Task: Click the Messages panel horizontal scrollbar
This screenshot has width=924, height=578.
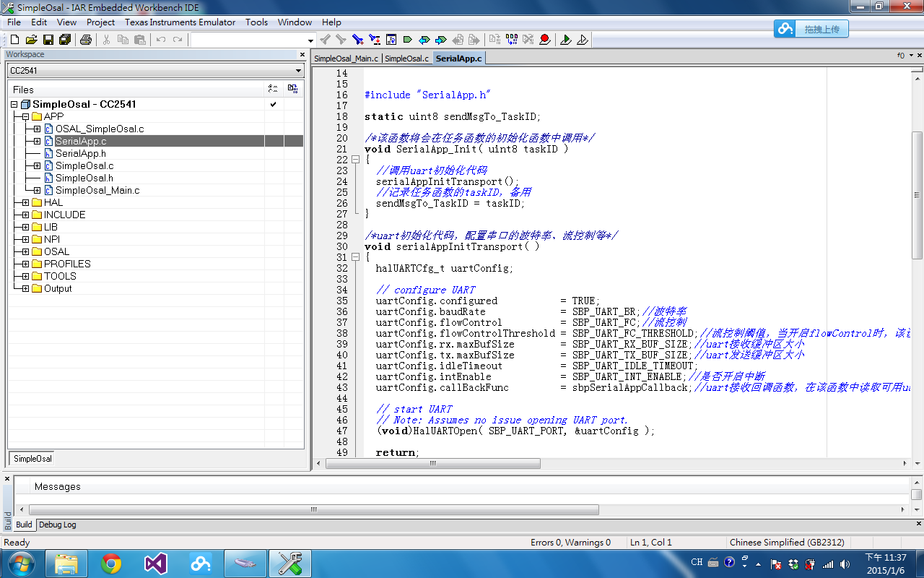Action: [313, 509]
